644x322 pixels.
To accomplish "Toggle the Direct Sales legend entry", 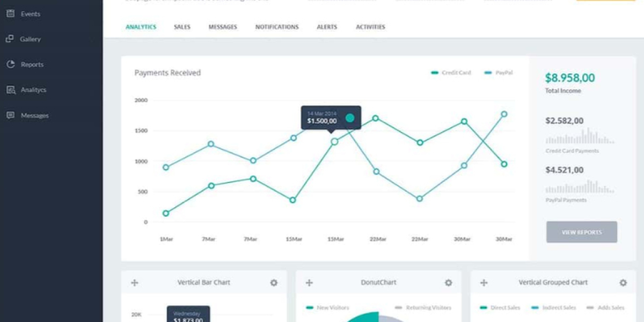I will point(500,308).
